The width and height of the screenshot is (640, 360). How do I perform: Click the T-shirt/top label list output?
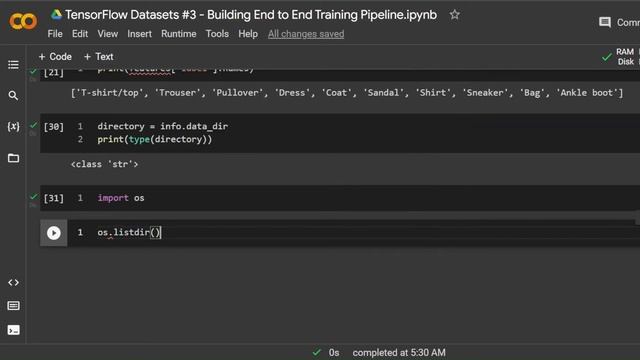[x=347, y=93]
